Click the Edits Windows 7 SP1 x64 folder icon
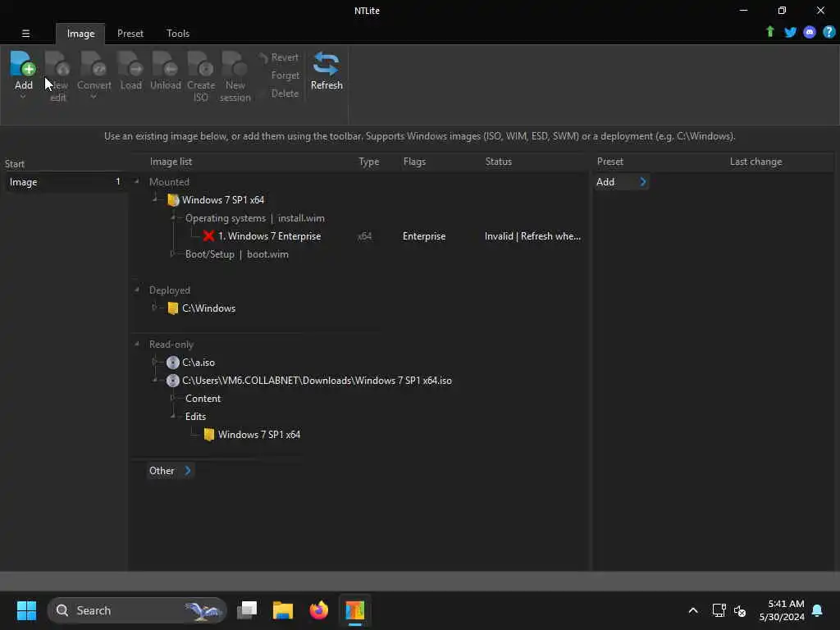Screen dimensions: 840x630 pos(209,435)
